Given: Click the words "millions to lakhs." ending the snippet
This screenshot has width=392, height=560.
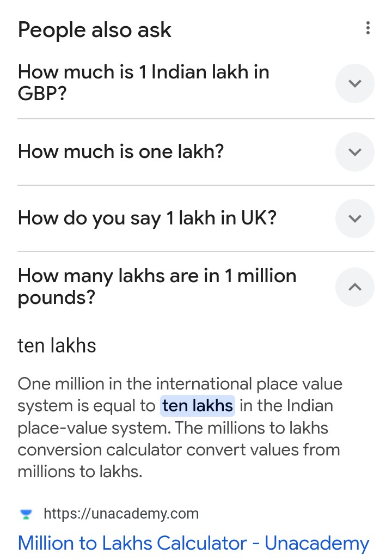Looking at the screenshot, I should point(80,472).
